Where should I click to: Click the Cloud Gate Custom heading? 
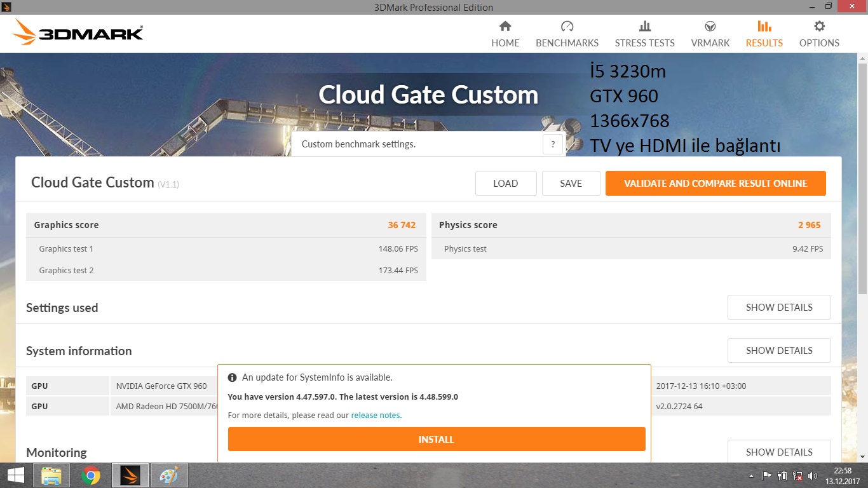tap(428, 95)
